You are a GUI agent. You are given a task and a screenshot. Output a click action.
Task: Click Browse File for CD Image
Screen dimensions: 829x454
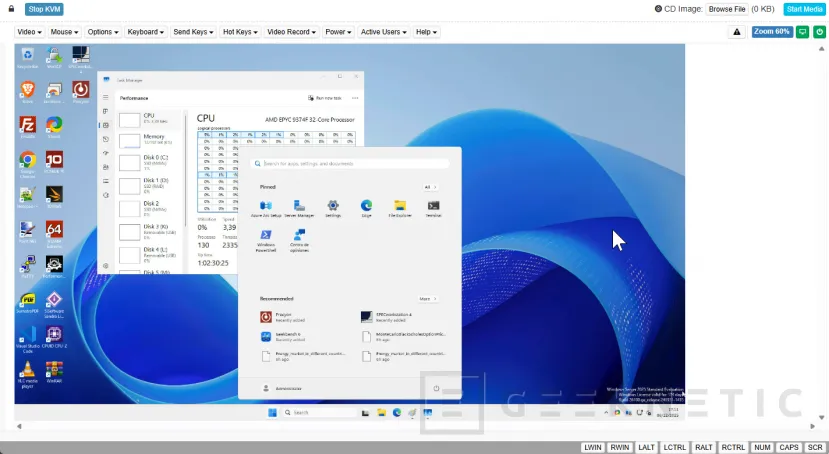point(727,9)
